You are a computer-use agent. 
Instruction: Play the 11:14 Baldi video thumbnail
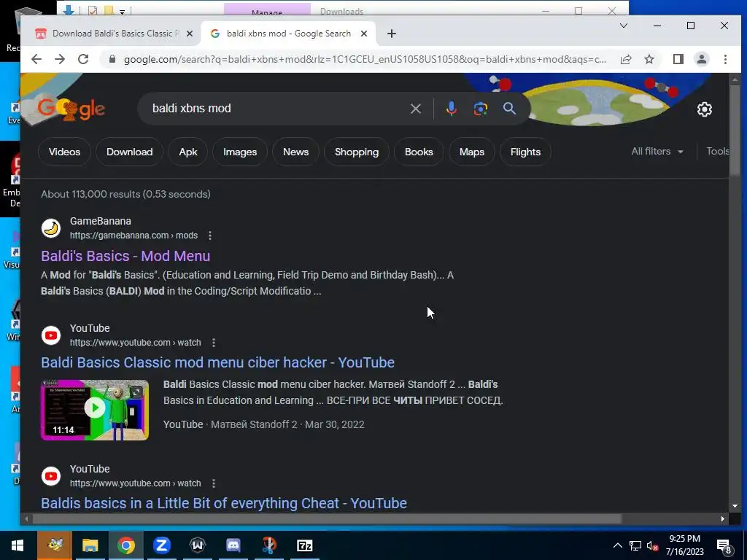(x=95, y=410)
